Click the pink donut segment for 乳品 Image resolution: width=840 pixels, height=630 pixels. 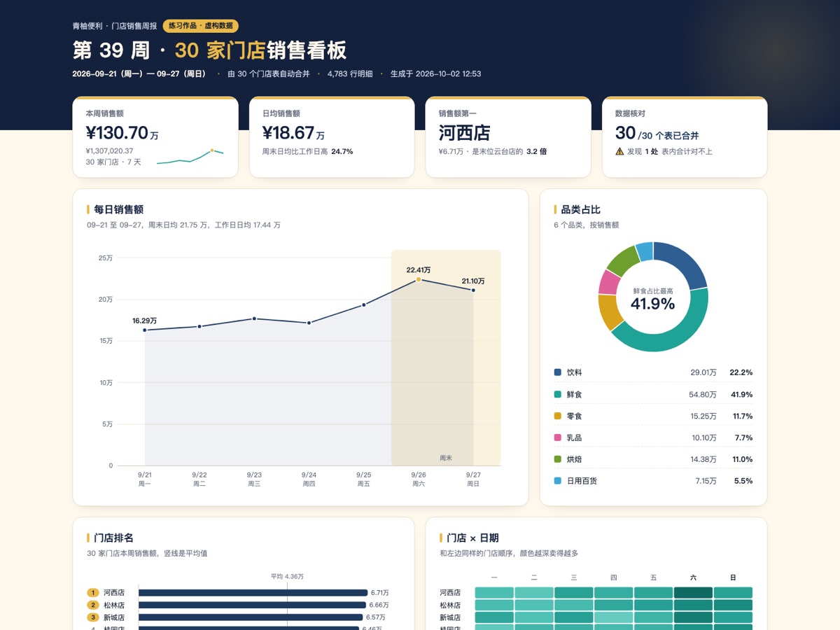coord(608,282)
